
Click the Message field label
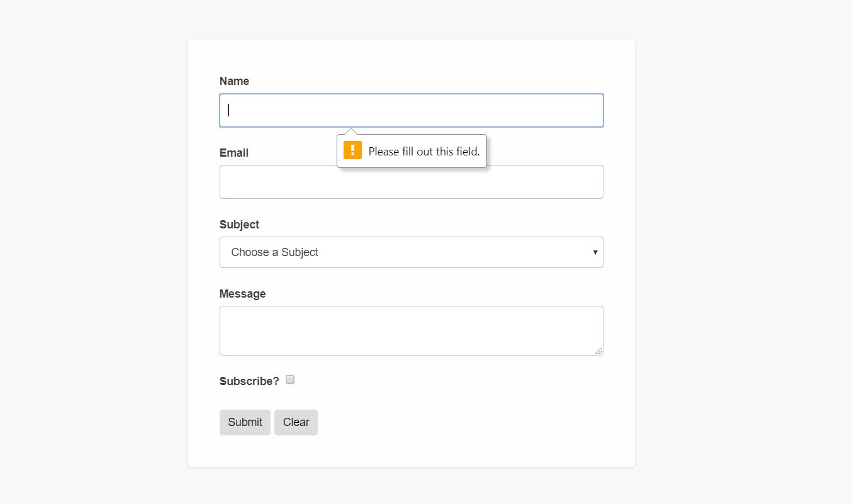pyautogui.click(x=242, y=294)
